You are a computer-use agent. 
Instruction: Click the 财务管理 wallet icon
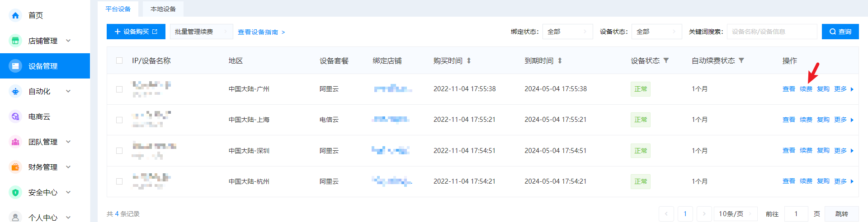15,167
